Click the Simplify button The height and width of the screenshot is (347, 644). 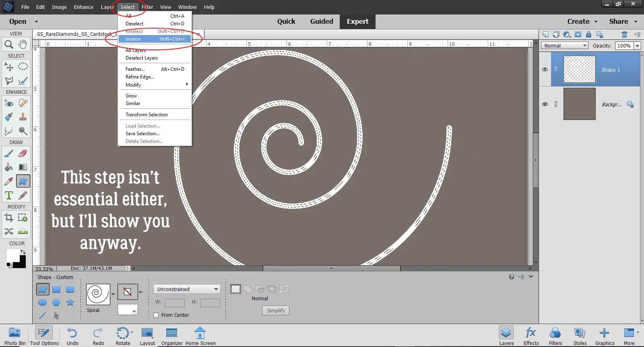coord(276,310)
